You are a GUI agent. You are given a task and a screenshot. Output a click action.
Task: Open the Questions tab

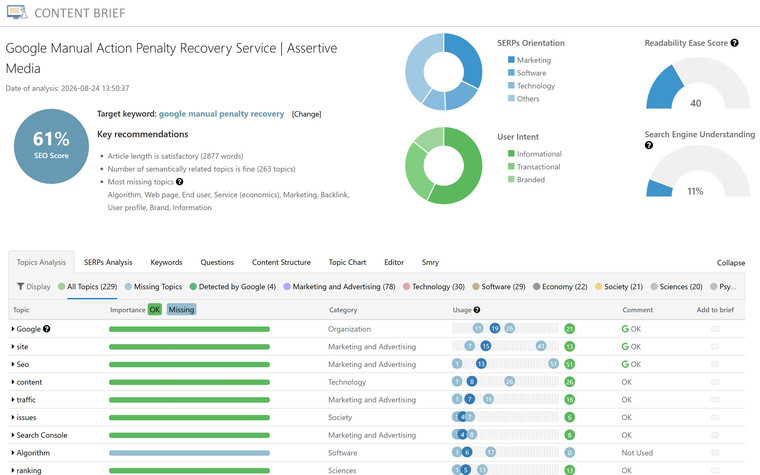tap(217, 262)
